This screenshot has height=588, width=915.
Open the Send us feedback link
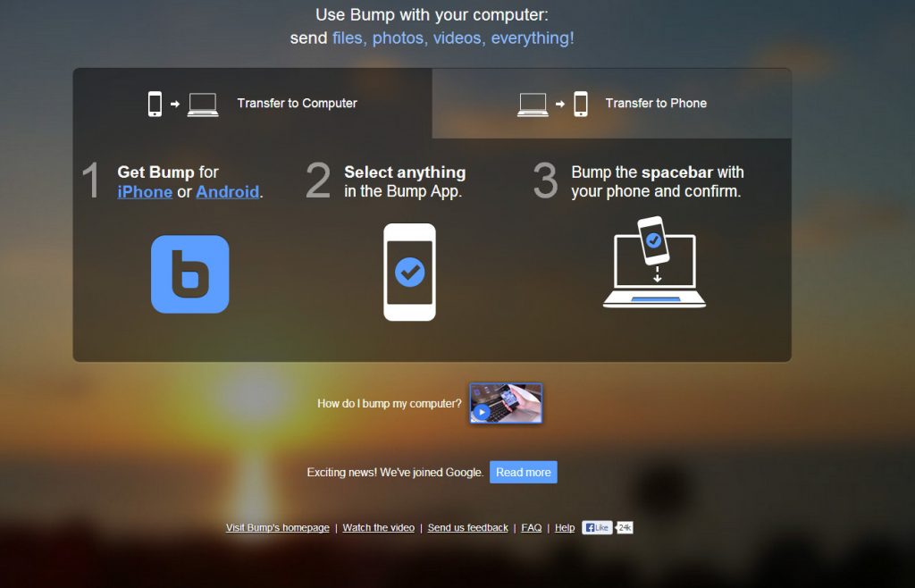point(467,528)
